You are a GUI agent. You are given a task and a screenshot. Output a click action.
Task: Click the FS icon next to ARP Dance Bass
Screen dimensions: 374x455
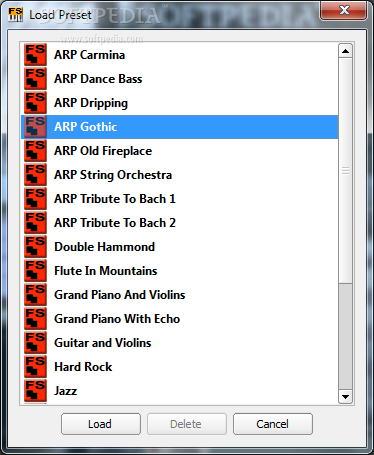coord(35,79)
